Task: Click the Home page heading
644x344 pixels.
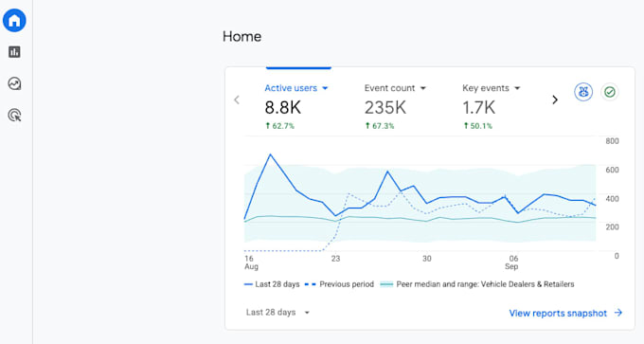Action: pyautogui.click(x=241, y=37)
